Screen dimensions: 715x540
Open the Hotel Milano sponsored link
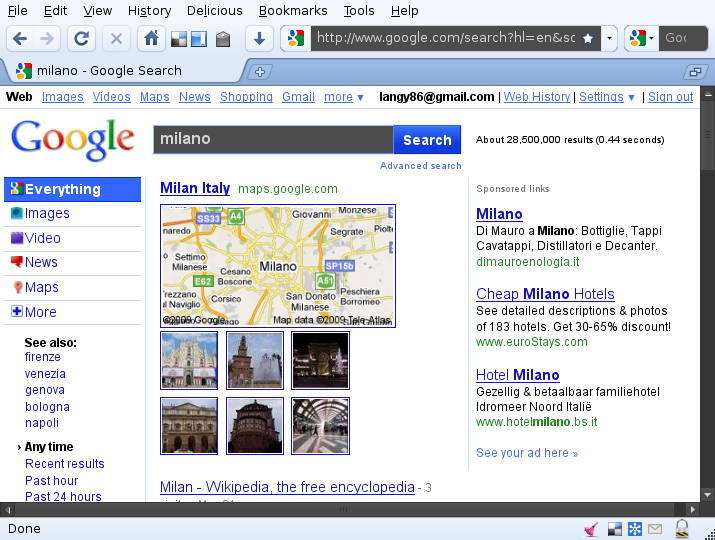(518, 375)
